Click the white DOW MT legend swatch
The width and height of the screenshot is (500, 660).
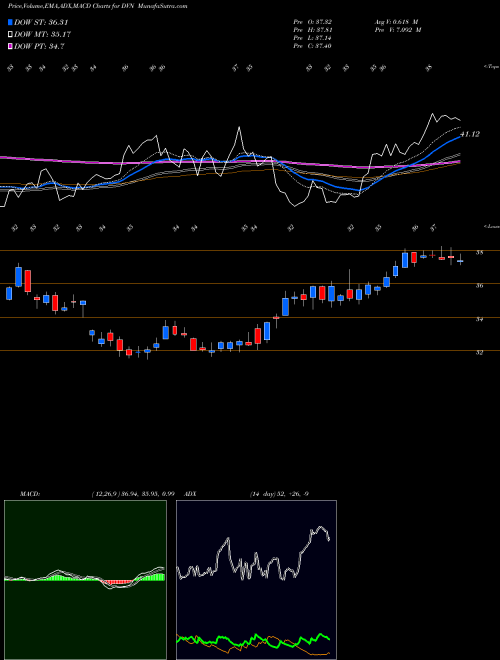[x=11, y=35]
